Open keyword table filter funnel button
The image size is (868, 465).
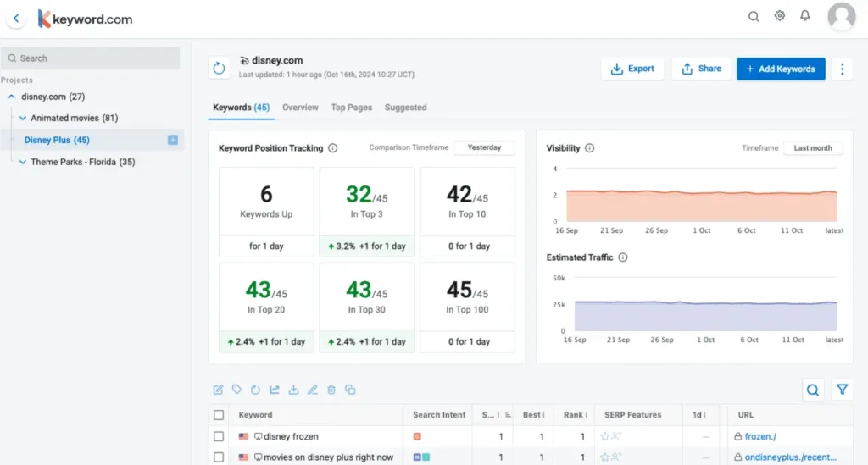pos(842,390)
